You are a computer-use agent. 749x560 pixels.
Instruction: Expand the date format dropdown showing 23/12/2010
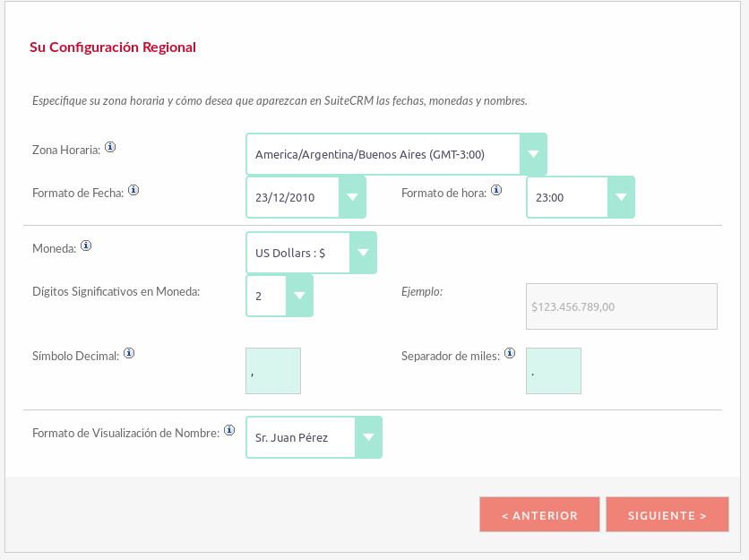pos(306,197)
